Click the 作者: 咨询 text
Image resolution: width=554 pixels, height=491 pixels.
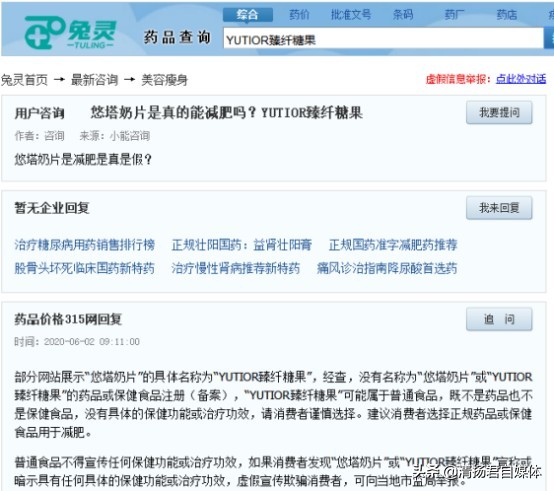40,136
